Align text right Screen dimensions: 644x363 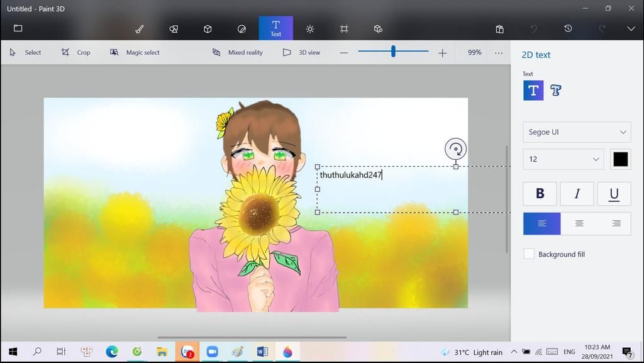coord(616,223)
